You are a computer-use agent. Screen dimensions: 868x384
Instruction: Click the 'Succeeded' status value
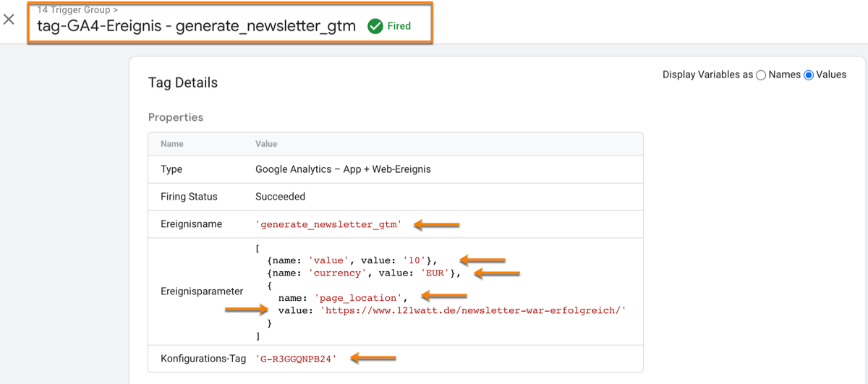point(281,197)
